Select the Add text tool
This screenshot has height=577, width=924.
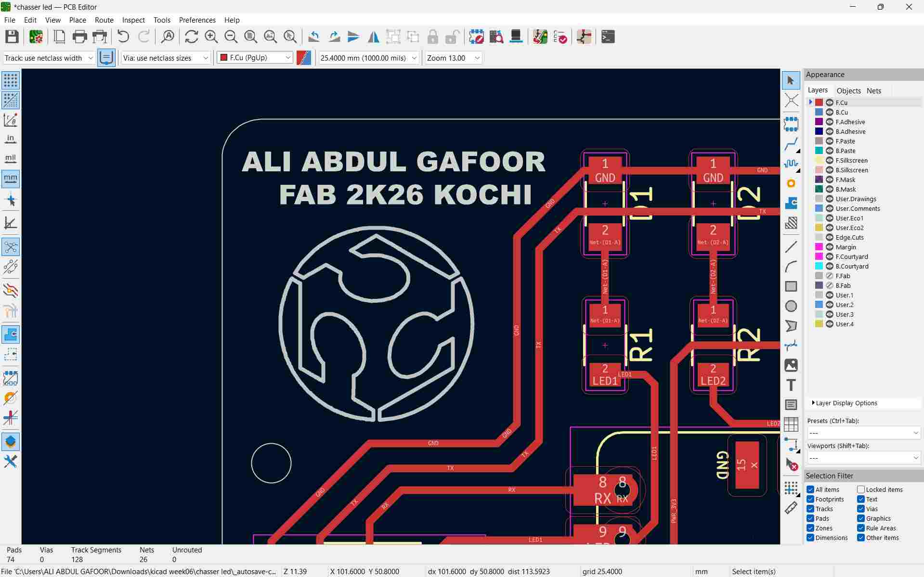pyautogui.click(x=791, y=385)
